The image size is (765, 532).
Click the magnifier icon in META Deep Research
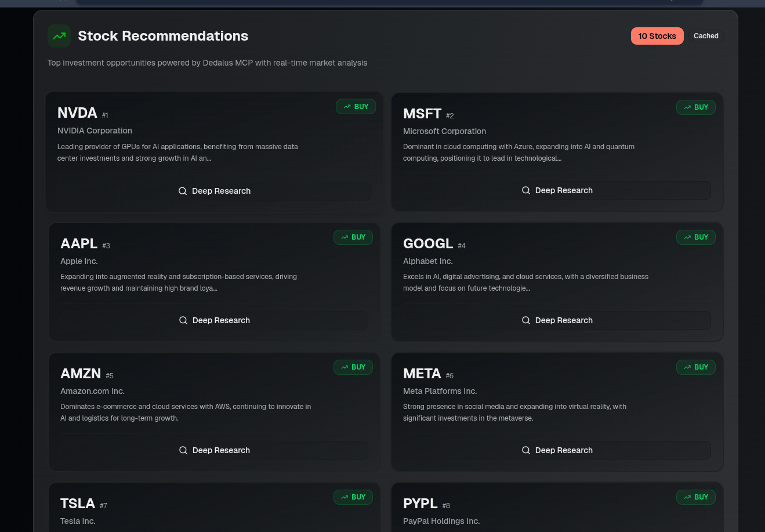tap(526, 450)
